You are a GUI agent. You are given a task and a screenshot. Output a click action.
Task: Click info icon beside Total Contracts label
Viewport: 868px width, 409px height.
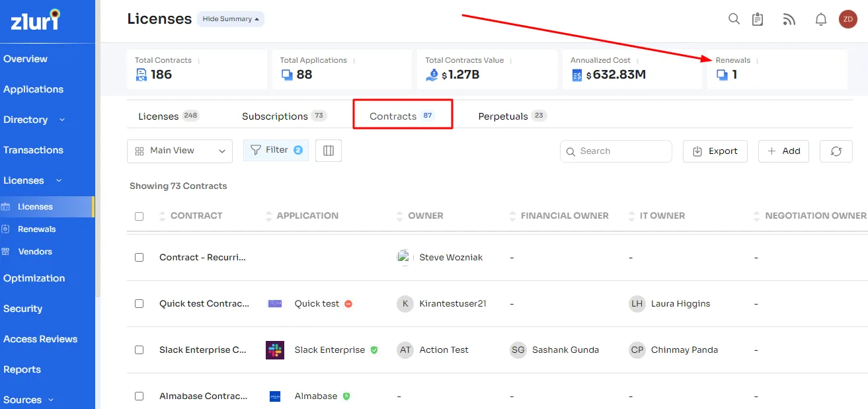[x=198, y=61]
